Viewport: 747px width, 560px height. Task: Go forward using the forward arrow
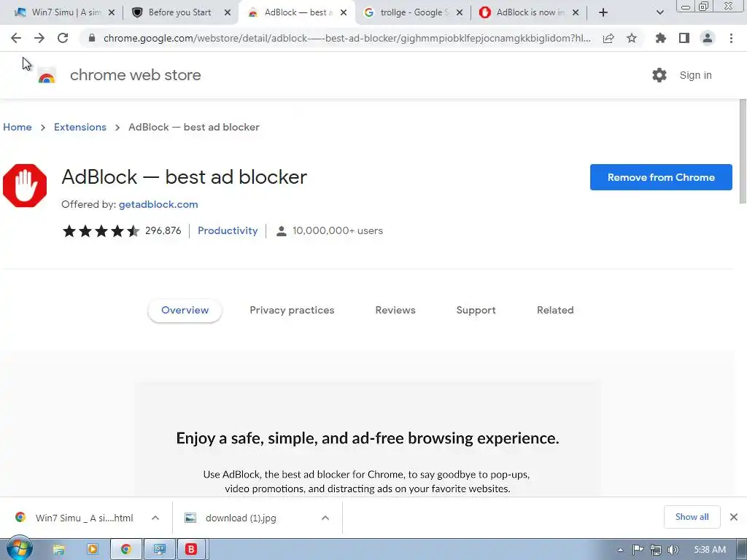coord(39,38)
